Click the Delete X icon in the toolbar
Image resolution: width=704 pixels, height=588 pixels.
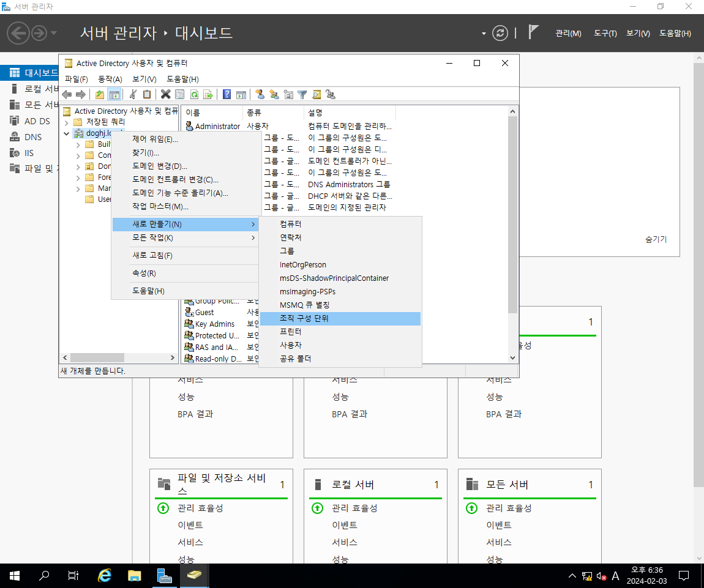tap(166, 94)
